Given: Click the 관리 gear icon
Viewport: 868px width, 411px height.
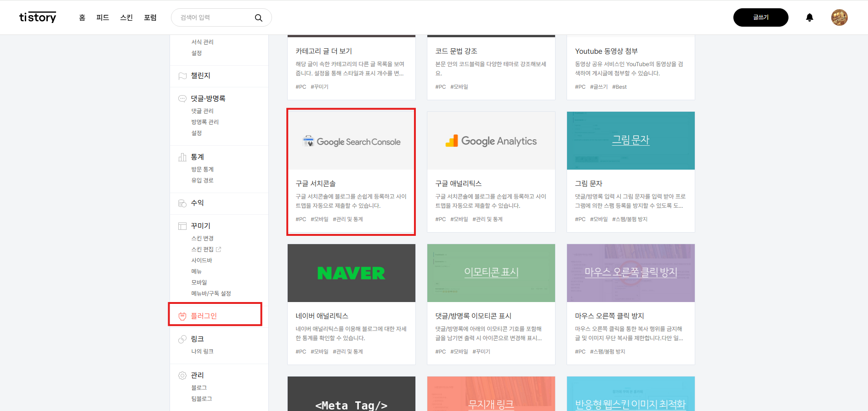Looking at the screenshot, I should tap(182, 376).
